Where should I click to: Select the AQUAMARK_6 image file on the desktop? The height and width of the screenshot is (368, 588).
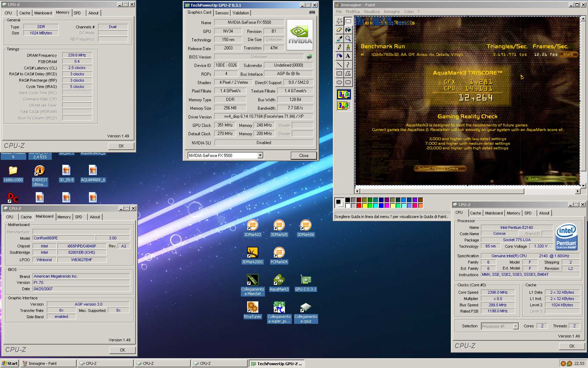coord(93,173)
